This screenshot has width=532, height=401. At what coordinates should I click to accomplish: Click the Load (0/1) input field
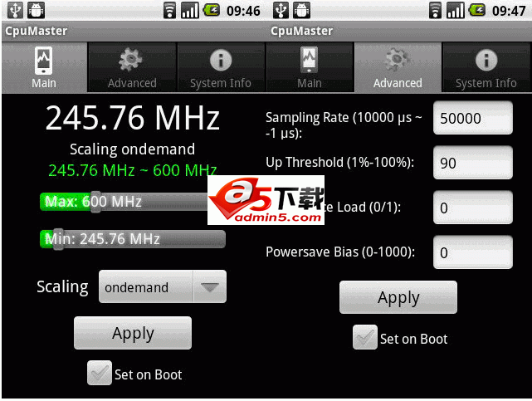click(473, 208)
